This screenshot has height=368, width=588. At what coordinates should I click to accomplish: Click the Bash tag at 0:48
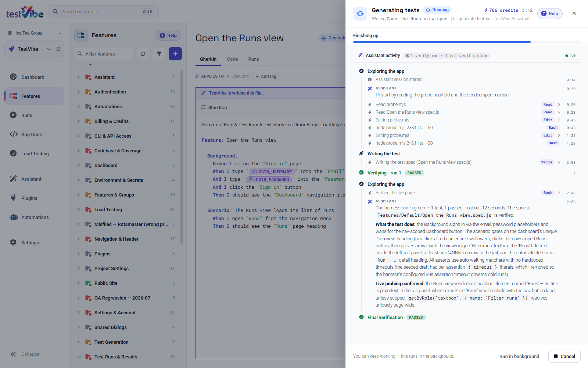pos(553,128)
